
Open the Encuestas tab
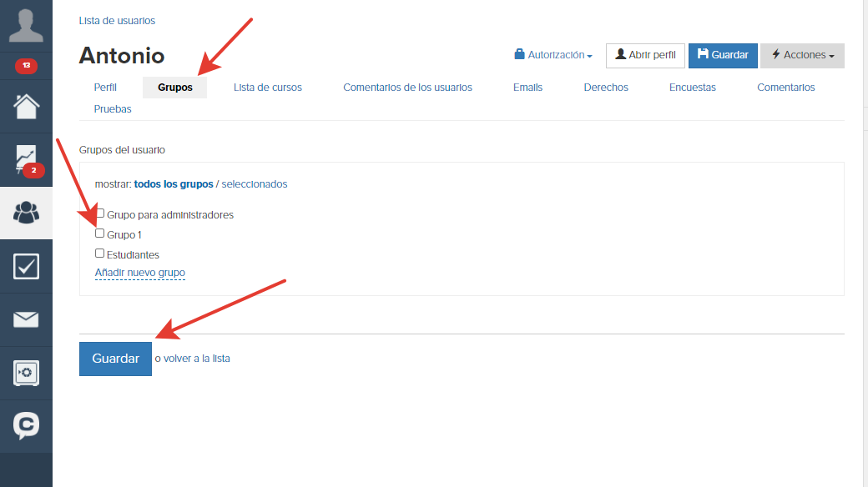(x=692, y=88)
